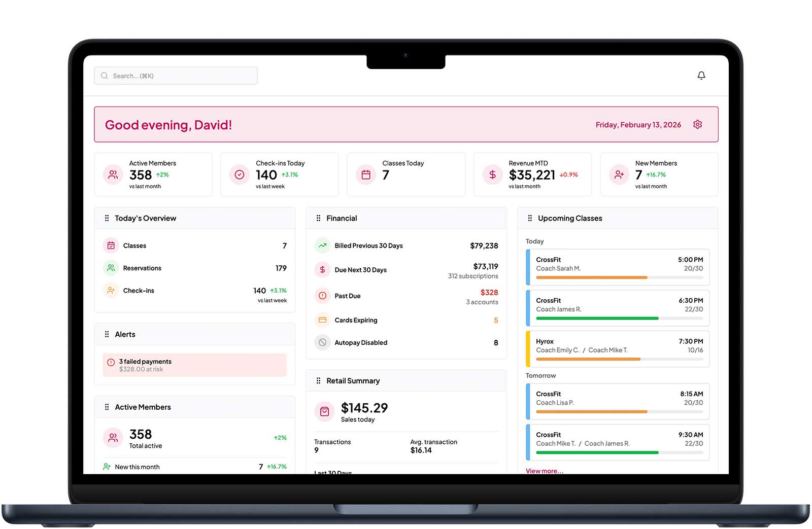This screenshot has width=812, height=529.
Task: Click the Classes Today calendar icon
Action: pos(365,174)
